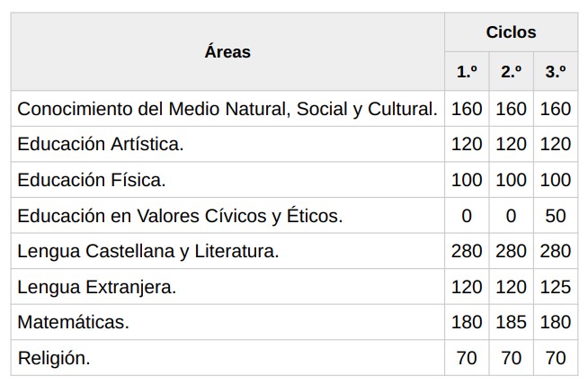Screen dimensions: 588x385
Task: Select the 1.º cycle column header
Action: pyautogui.click(x=467, y=72)
